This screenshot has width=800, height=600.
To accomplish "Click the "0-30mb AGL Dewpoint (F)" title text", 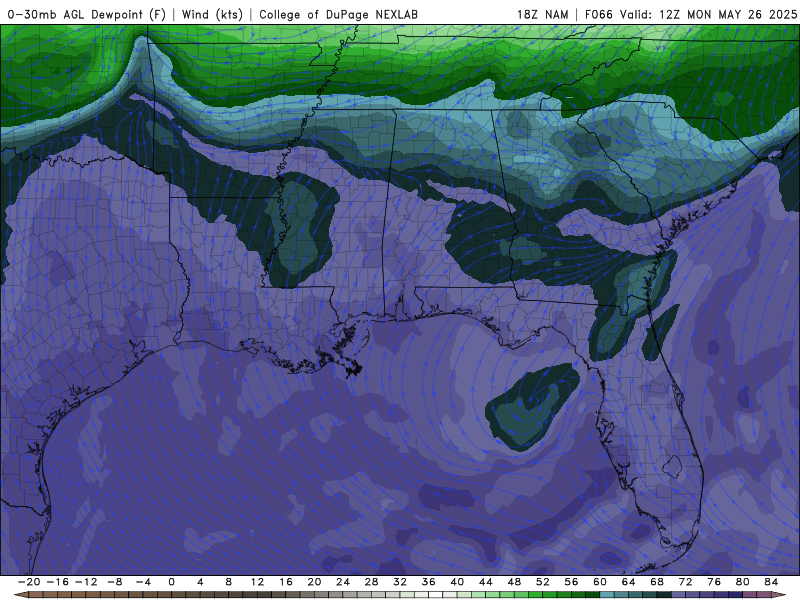I will tap(87, 14).
